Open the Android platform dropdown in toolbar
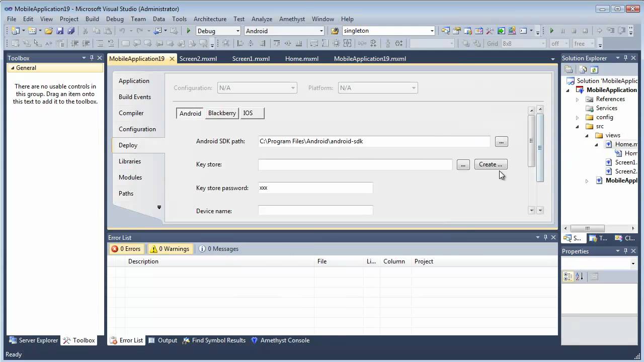644x362 pixels. coord(321,31)
